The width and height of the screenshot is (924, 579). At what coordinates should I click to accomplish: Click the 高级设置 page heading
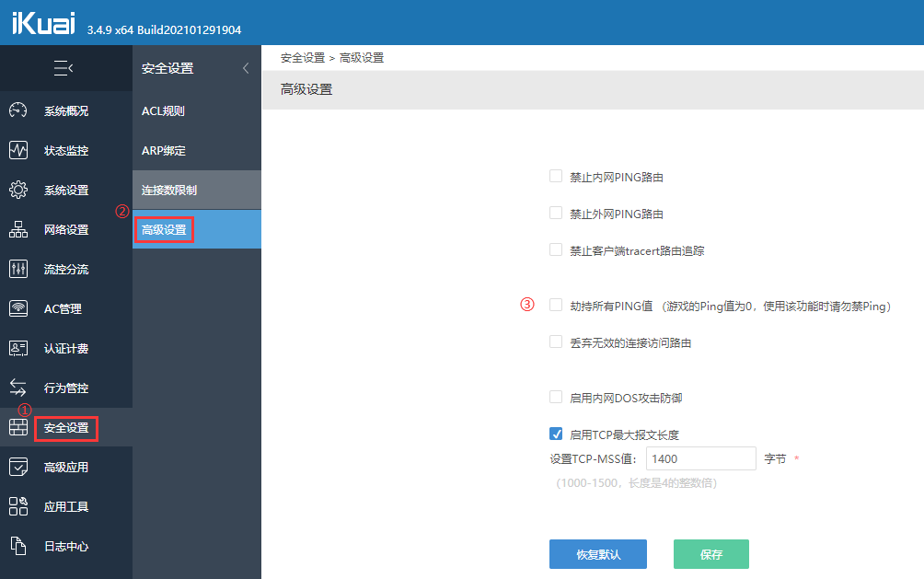306,89
